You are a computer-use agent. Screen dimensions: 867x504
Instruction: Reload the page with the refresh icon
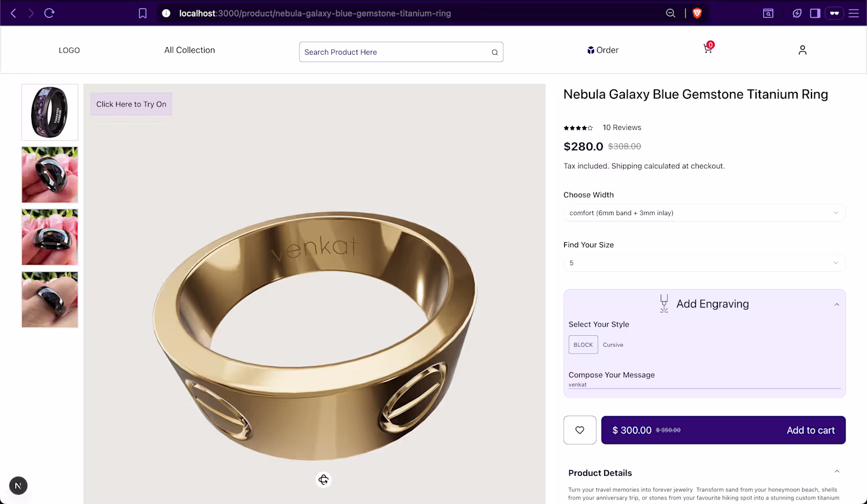(49, 13)
